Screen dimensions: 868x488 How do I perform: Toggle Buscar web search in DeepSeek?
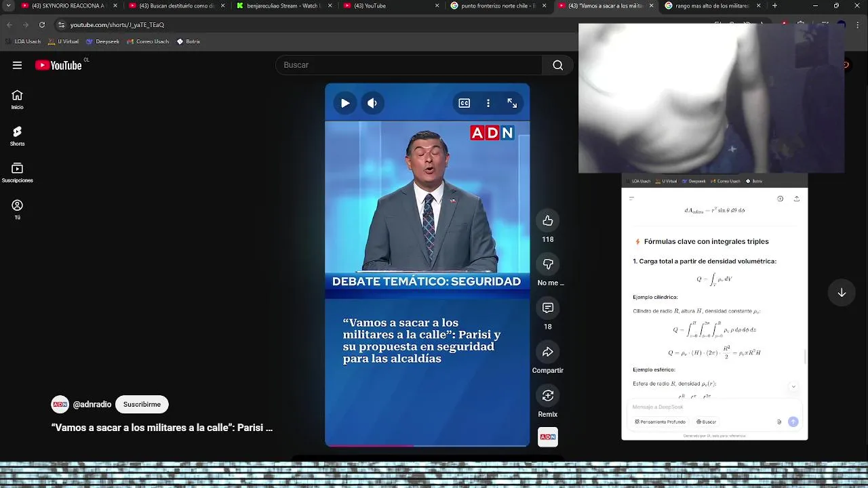[x=706, y=422]
